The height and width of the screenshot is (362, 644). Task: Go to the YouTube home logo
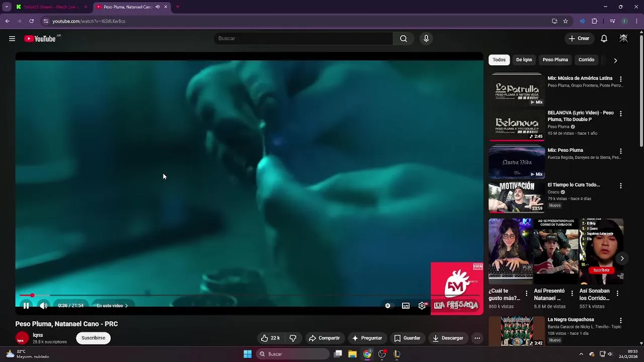pyautogui.click(x=40, y=39)
